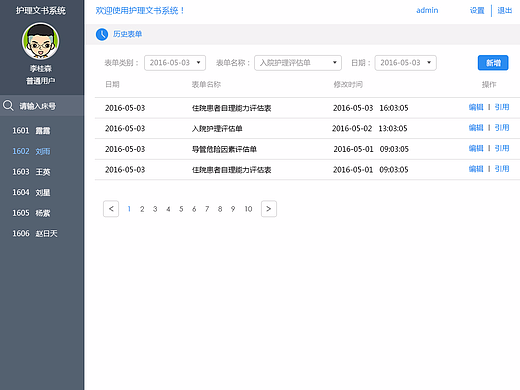Image resolution: width=520 pixels, height=390 pixels.
Task: Go to page 8 in pagination
Action: [x=220, y=209]
